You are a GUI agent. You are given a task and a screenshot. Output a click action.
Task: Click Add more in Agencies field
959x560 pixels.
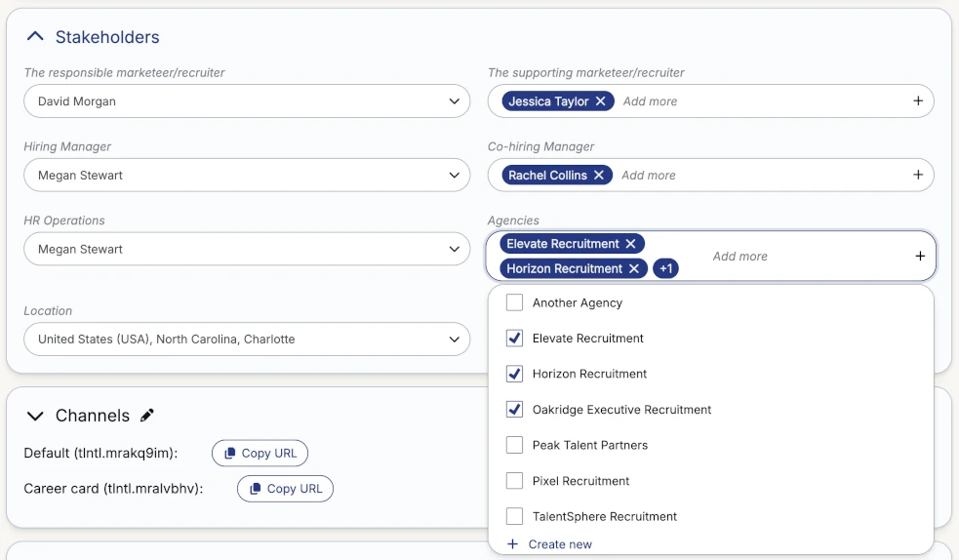click(740, 257)
